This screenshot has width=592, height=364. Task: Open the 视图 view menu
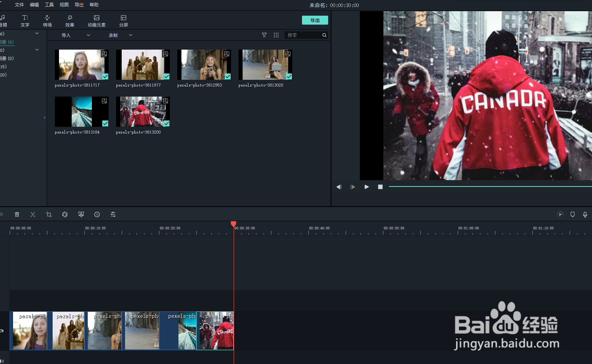pos(64,5)
